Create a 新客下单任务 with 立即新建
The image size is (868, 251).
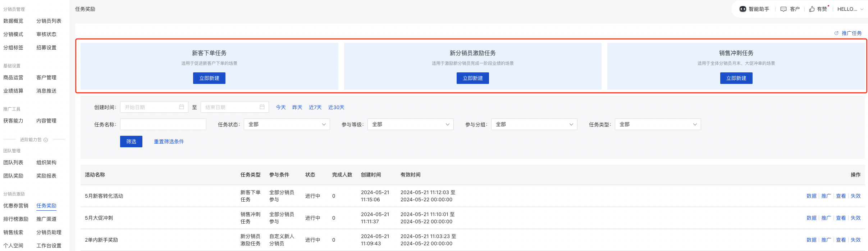tap(209, 78)
